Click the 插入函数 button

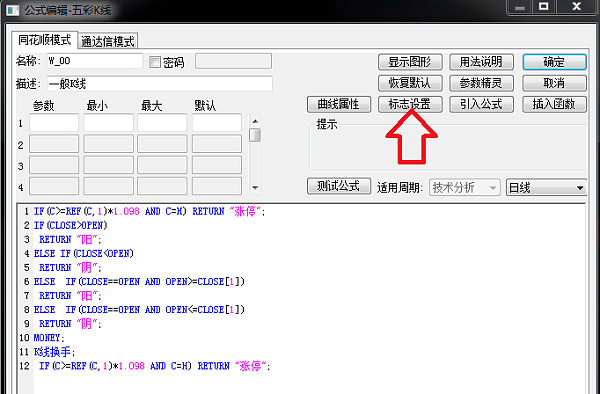click(x=554, y=104)
